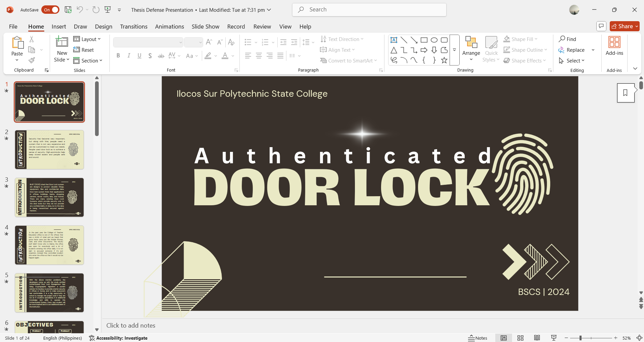The image size is (644, 342).
Task: Increase font size
Action: 209,42
